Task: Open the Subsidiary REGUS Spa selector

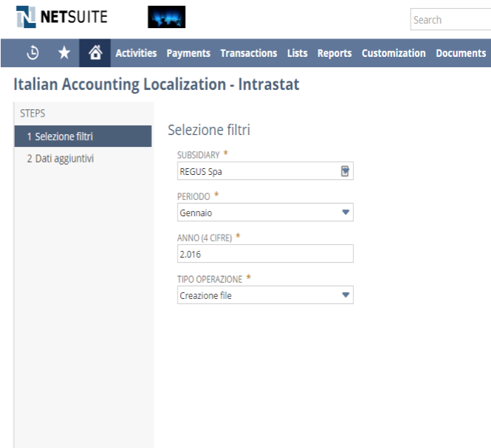Action: [265, 171]
